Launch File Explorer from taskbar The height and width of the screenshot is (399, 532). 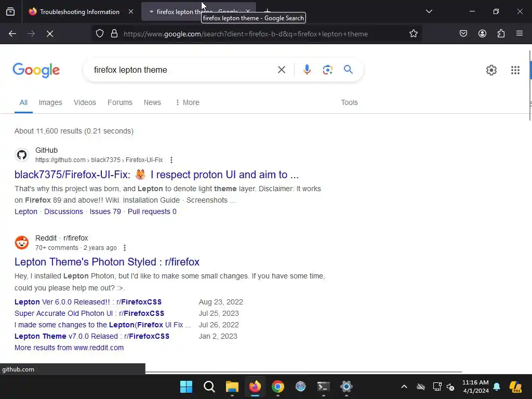tap(232, 387)
